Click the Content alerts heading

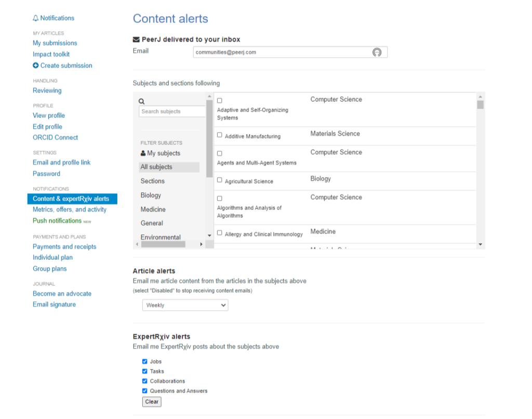tap(170, 19)
